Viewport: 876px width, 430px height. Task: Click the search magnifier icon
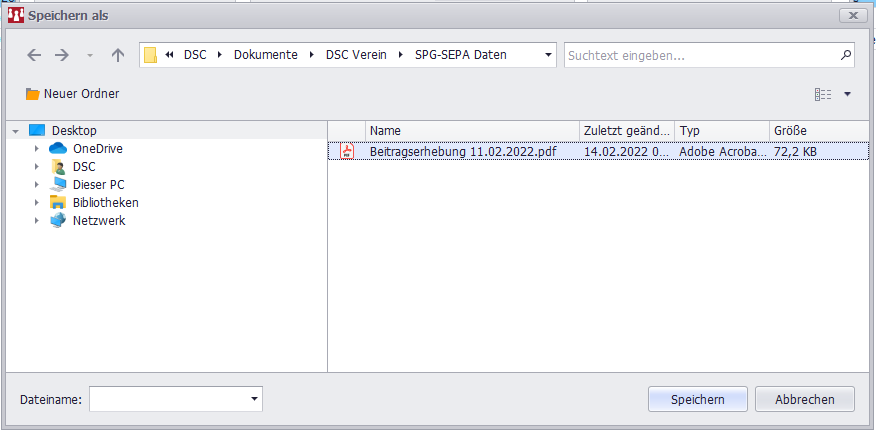tap(846, 55)
